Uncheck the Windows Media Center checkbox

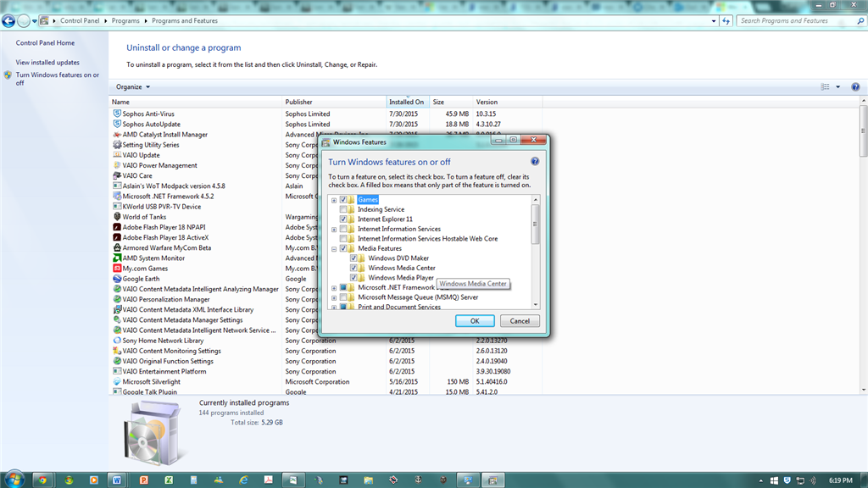pos(353,268)
